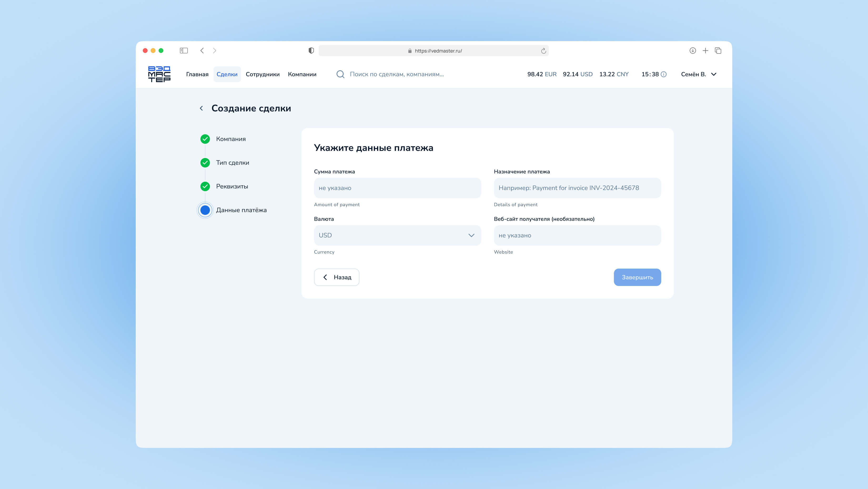Open the Сделки navigation tab

click(x=227, y=74)
